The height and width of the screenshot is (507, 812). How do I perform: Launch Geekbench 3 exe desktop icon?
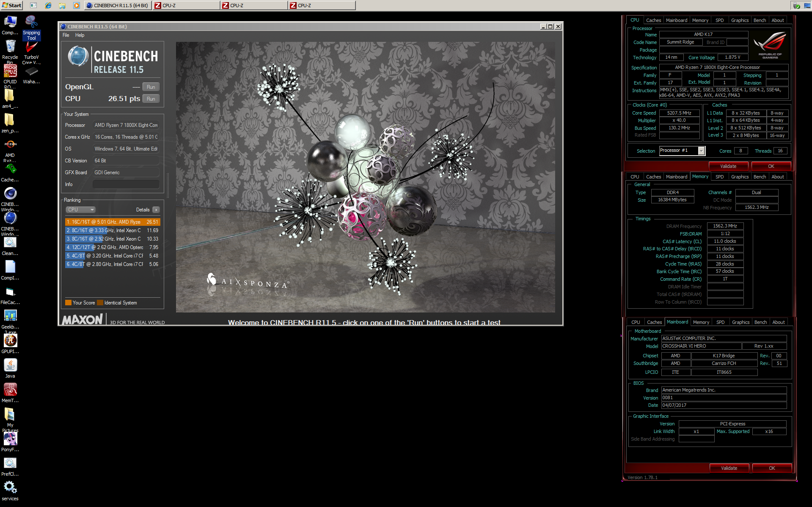[x=10, y=321]
